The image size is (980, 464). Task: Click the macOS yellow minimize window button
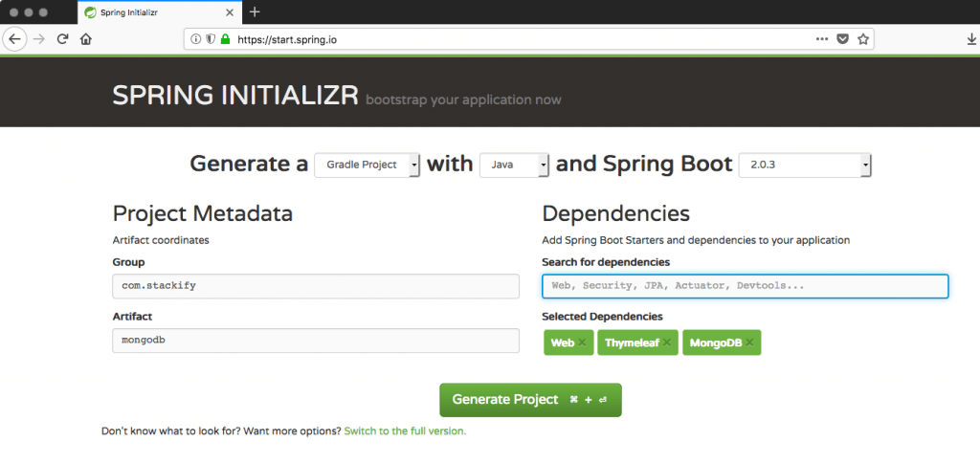[x=28, y=11]
